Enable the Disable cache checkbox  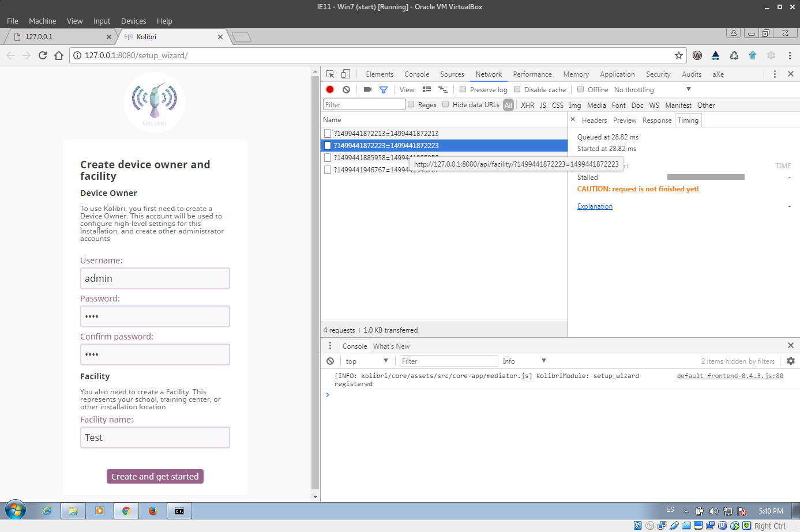[517, 89]
